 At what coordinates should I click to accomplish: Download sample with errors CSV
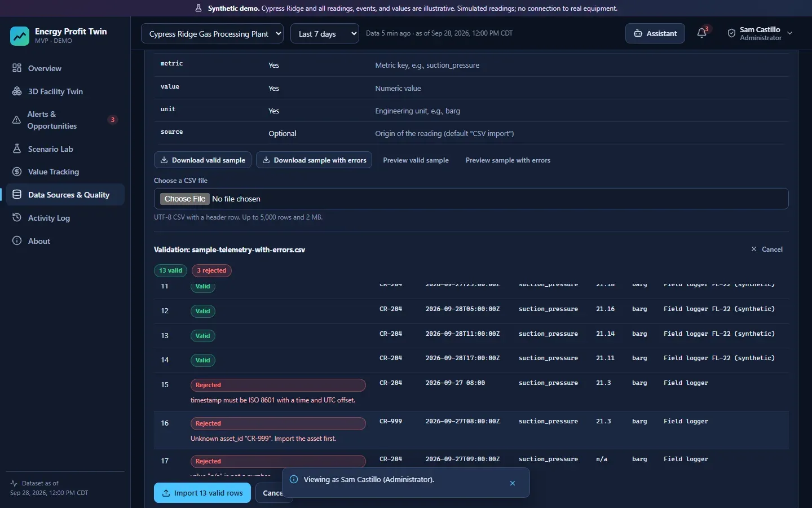point(314,160)
